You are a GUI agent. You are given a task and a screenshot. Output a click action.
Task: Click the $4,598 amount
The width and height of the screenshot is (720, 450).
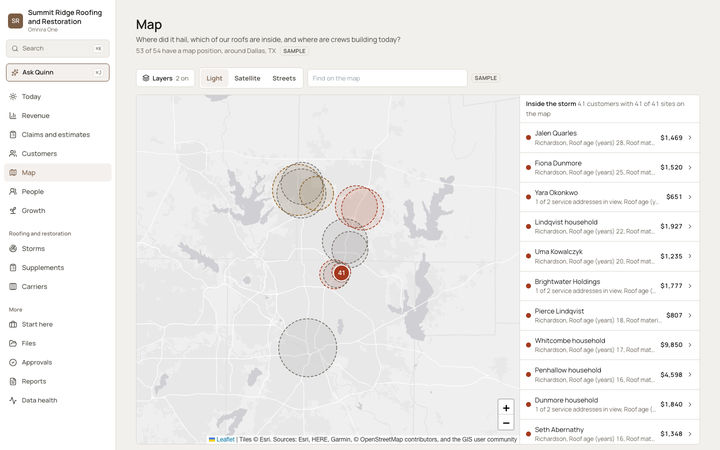(x=671, y=375)
